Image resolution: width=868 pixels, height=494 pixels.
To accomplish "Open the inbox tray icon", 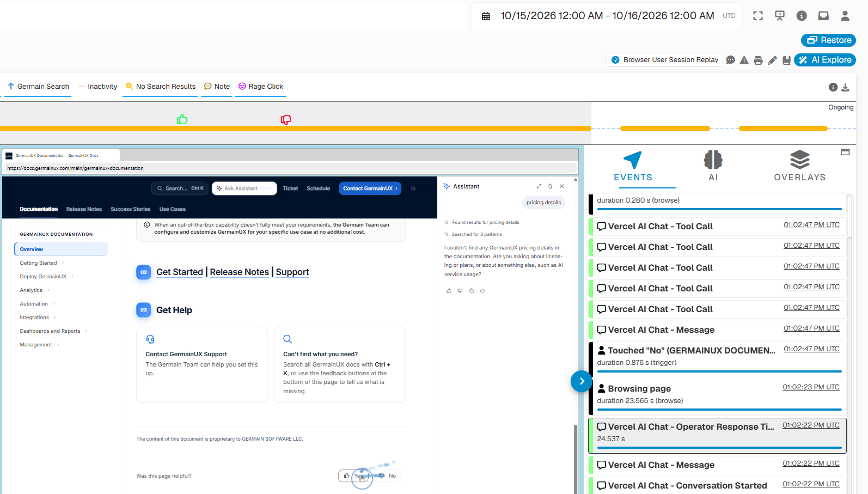I will coord(823,16).
